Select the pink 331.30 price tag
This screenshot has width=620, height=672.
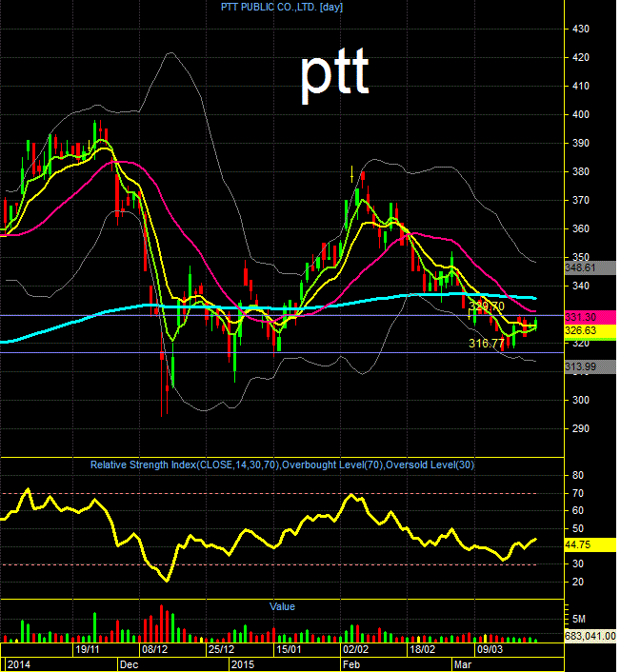pyautogui.click(x=590, y=317)
